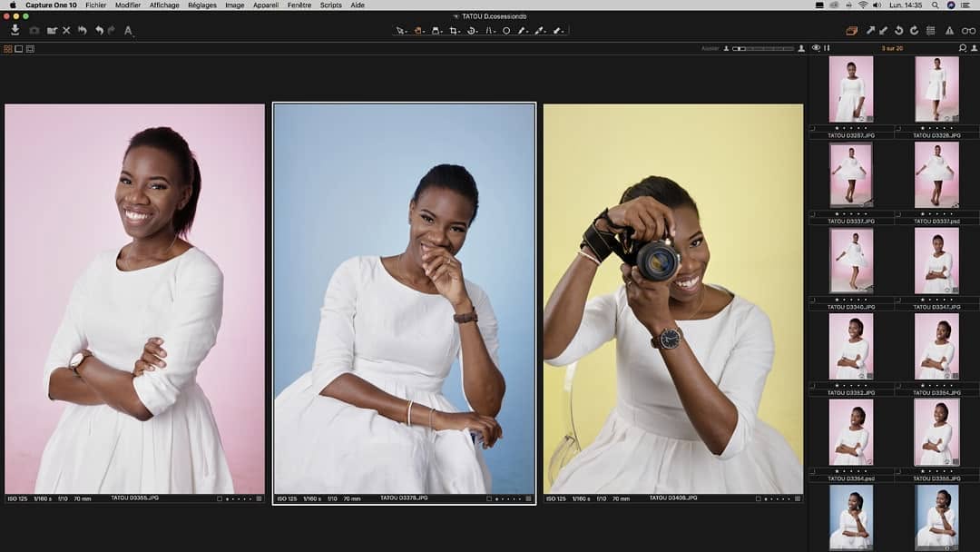Click the small person zoom-out icon
Image resolution: width=980 pixels, height=552 pixels.
coord(726,48)
